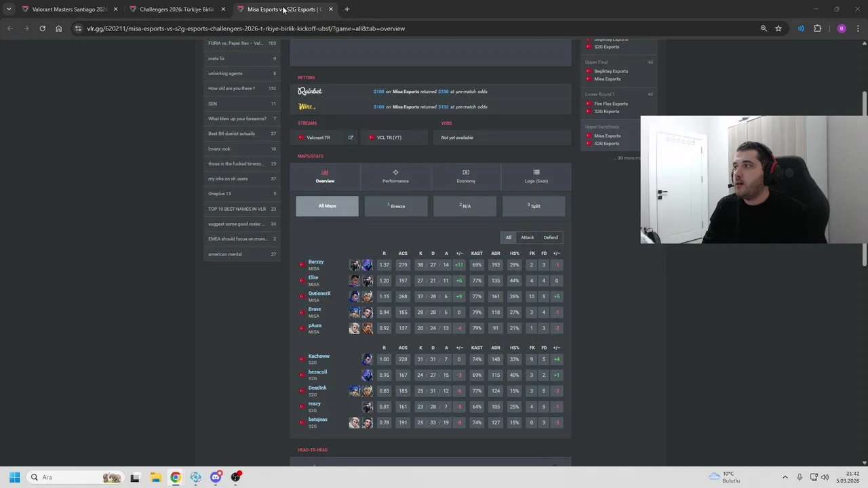Open batujnax's player profile

tap(318, 420)
